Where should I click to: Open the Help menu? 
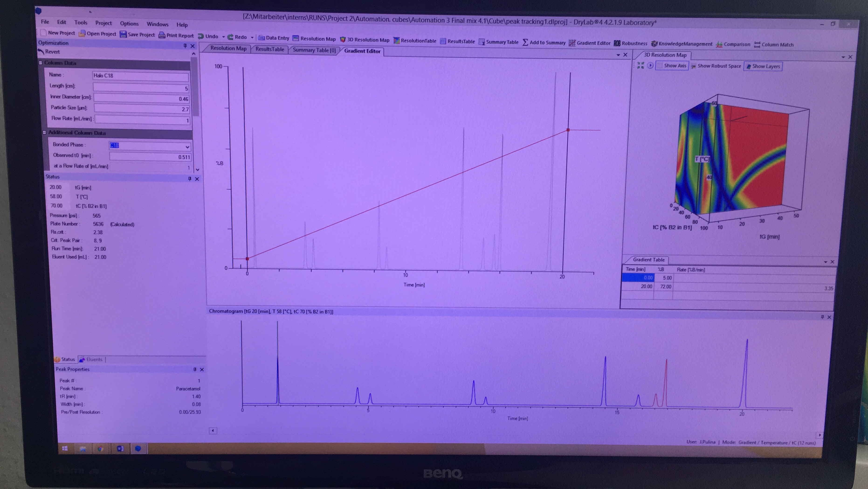click(x=182, y=25)
